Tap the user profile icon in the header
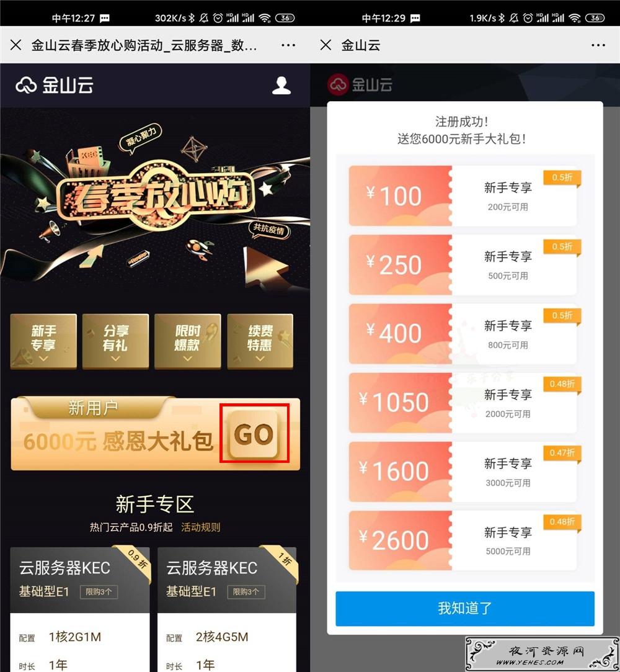The height and width of the screenshot is (672, 620). 281,85
